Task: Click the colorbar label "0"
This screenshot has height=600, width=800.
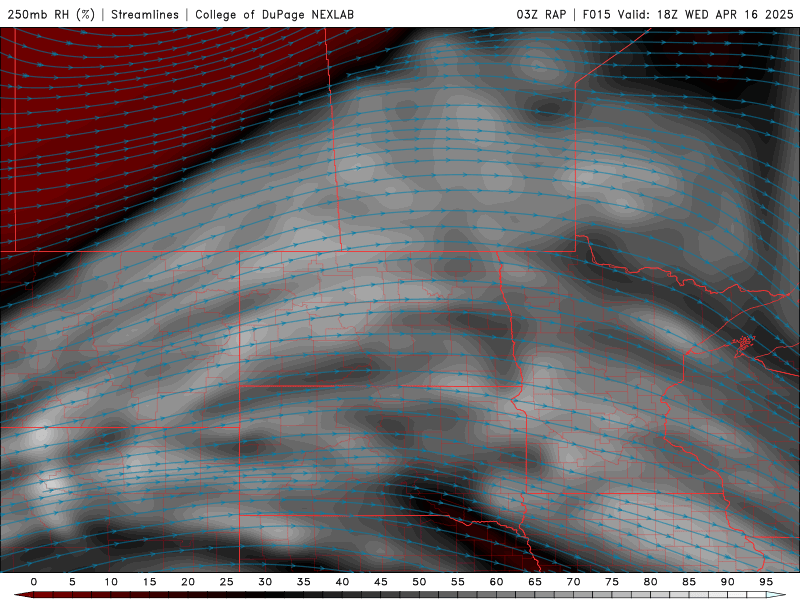Action: (34, 582)
